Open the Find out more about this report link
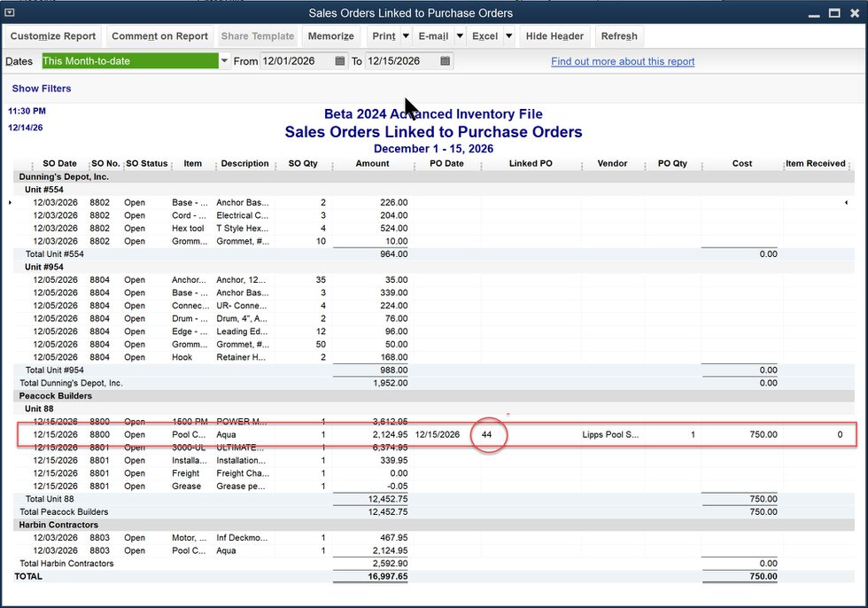Image resolution: width=868 pixels, height=608 pixels. pos(623,62)
